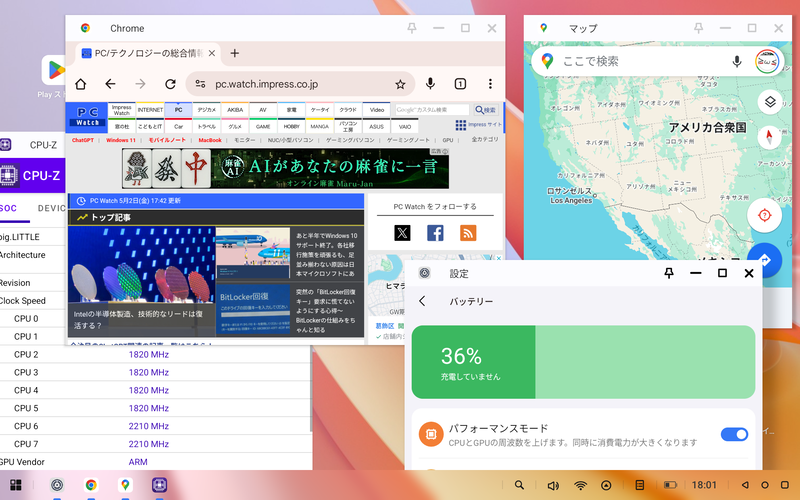The image size is (800, 500).
Task: Open PC Watch RSS feed icon
Action: pos(468,233)
